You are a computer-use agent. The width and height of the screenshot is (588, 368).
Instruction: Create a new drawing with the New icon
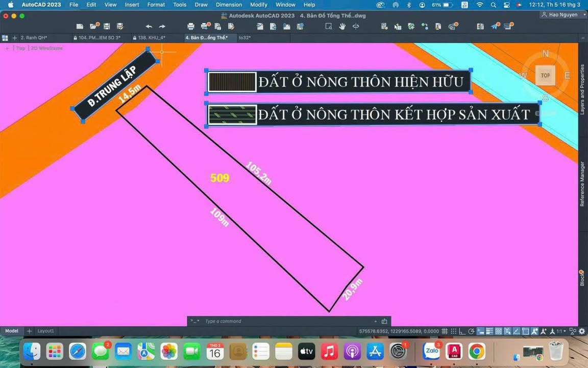80,26
